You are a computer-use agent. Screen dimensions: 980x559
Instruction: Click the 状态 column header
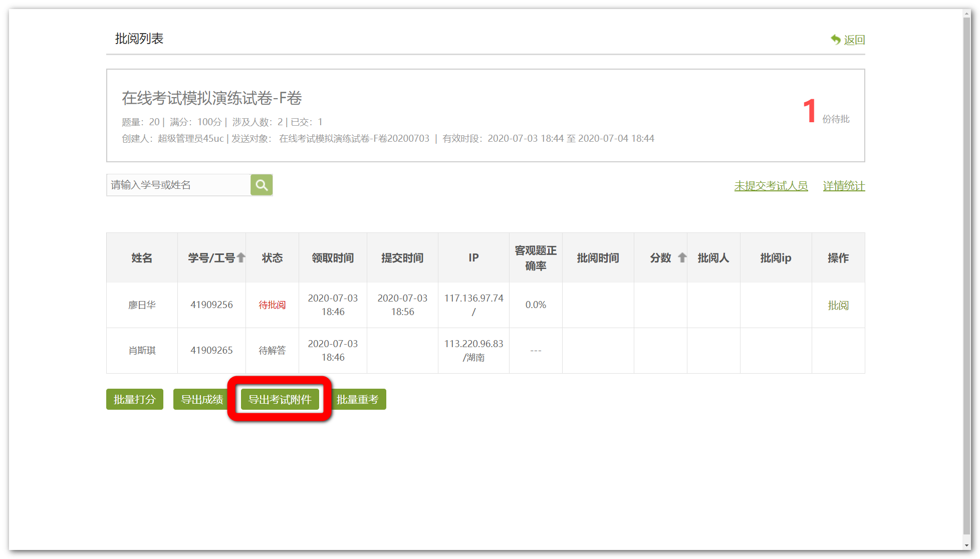pos(272,257)
